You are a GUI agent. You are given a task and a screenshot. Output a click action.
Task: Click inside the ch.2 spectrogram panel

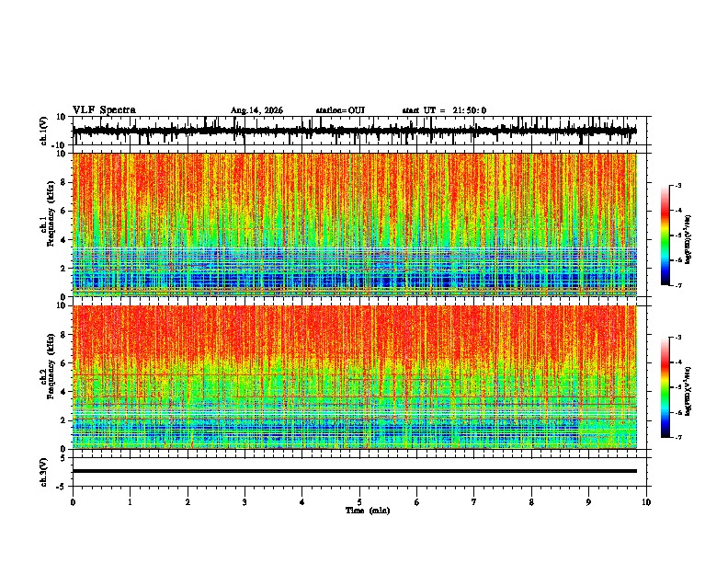click(x=354, y=377)
